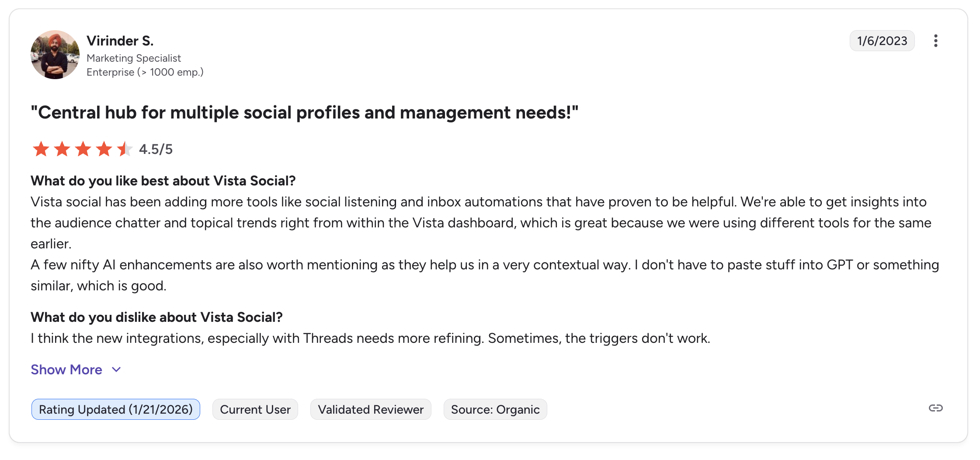Open the review title heading link
Viewport: 980px width, 460px height.
tap(305, 112)
